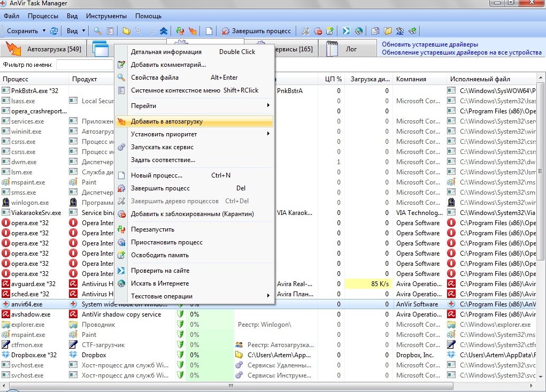Select Искать в Интернете menu entry
Image resolution: width=546 pixels, height=392 pixels.
(194, 283)
